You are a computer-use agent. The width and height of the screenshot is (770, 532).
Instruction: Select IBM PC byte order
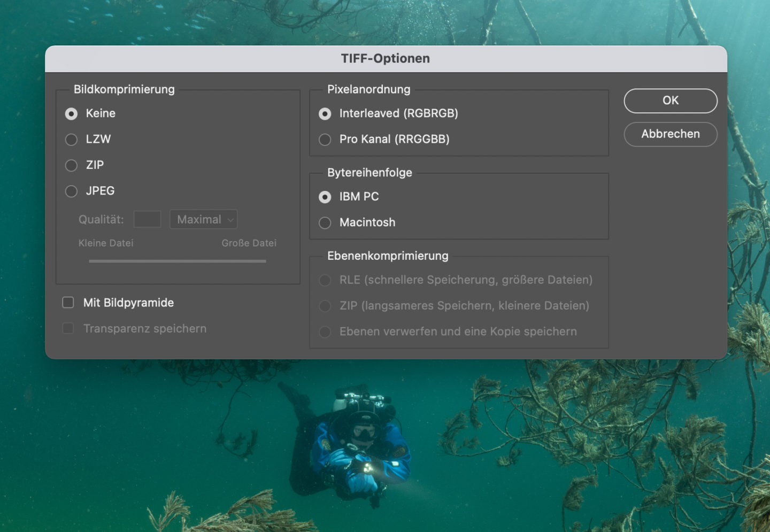tap(325, 197)
